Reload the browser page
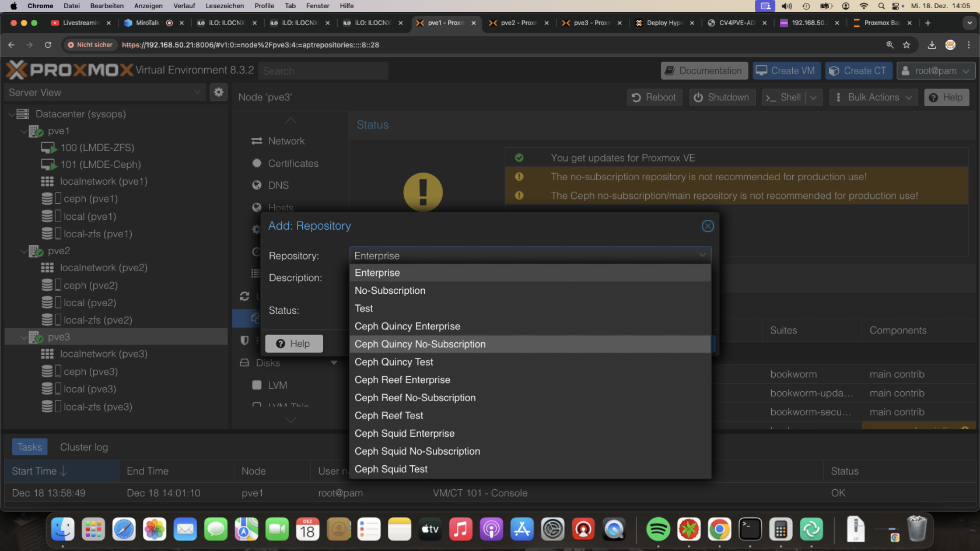This screenshot has height=551, width=980. pyautogui.click(x=48, y=45)
